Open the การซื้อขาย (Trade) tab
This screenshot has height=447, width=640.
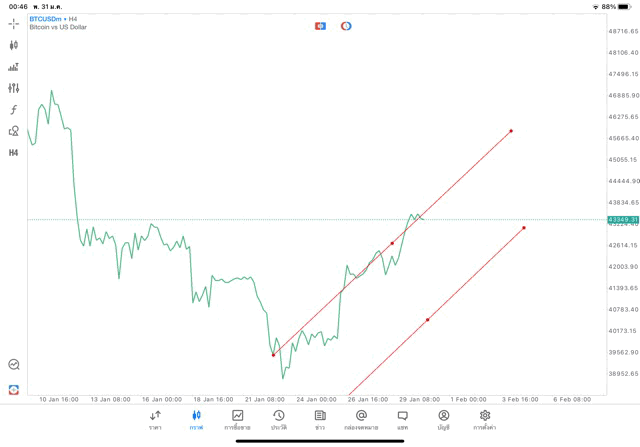[x=238, y=420]
